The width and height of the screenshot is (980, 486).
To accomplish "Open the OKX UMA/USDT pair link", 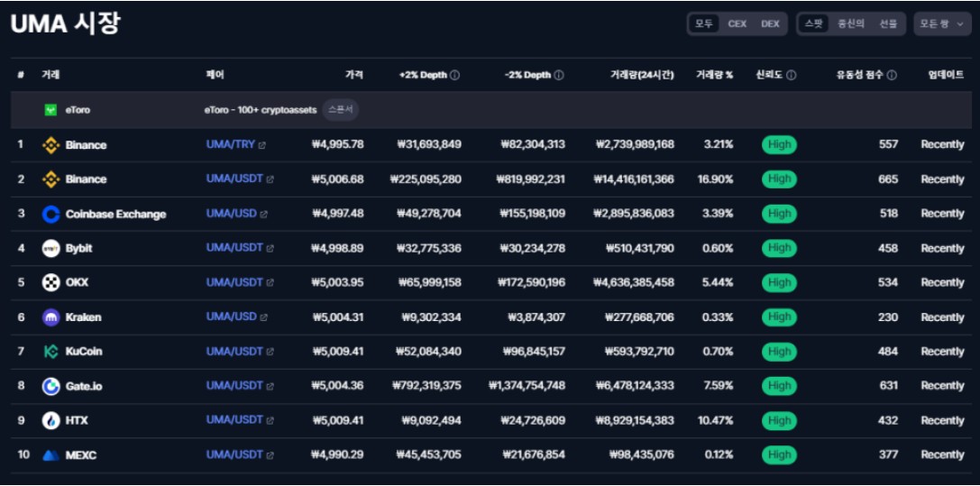I will click(234, 282).
